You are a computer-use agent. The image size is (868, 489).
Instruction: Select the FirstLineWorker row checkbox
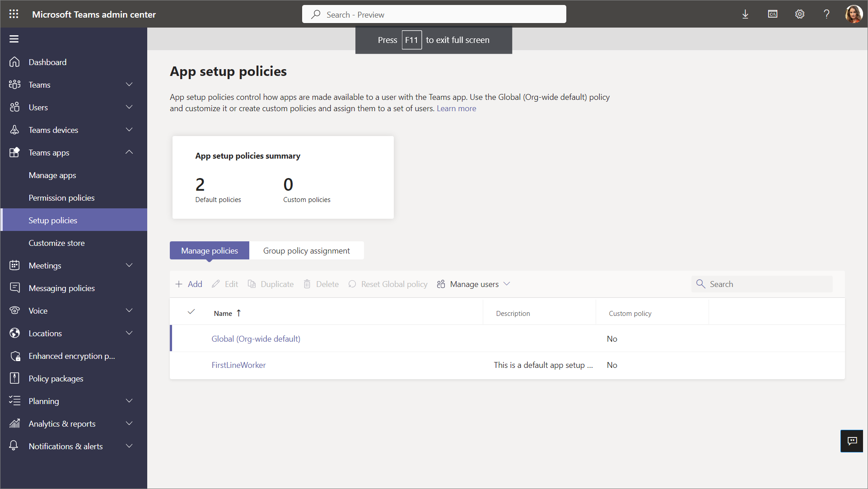coord(191,365)
